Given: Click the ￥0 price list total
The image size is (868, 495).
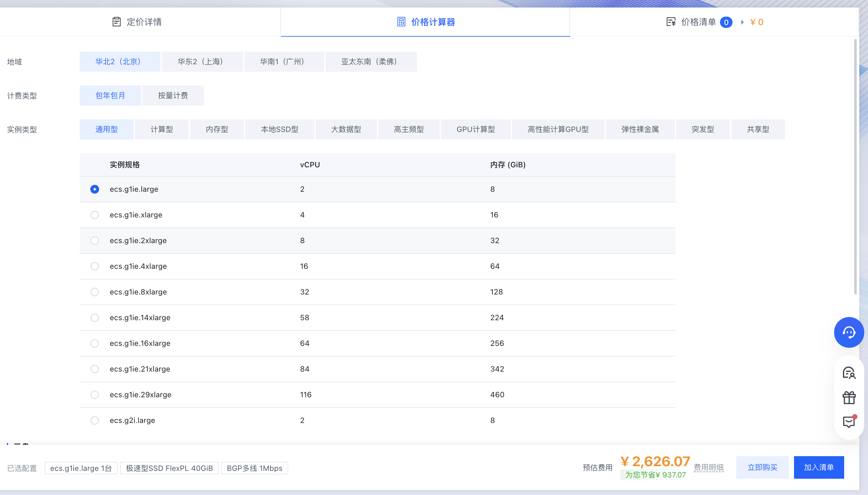Looking at the screenshot, I should coord(756,22).
